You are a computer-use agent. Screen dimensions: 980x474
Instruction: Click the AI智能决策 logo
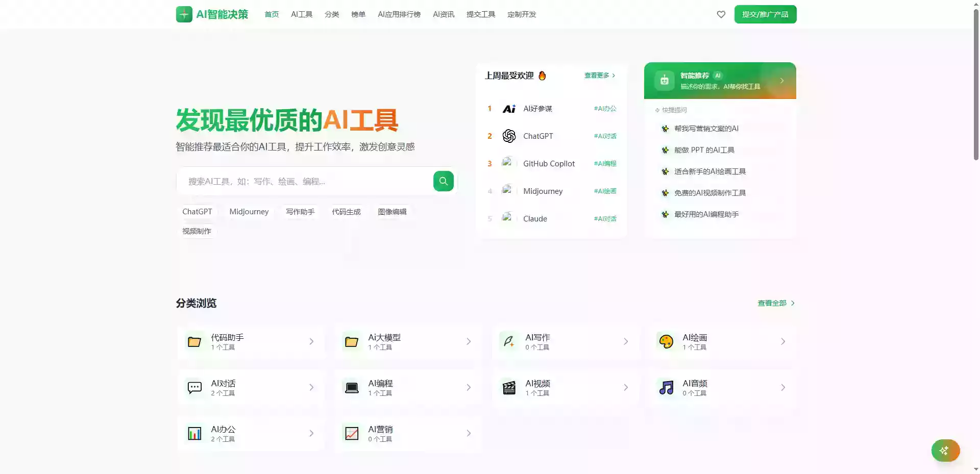(x=211, y=14)
